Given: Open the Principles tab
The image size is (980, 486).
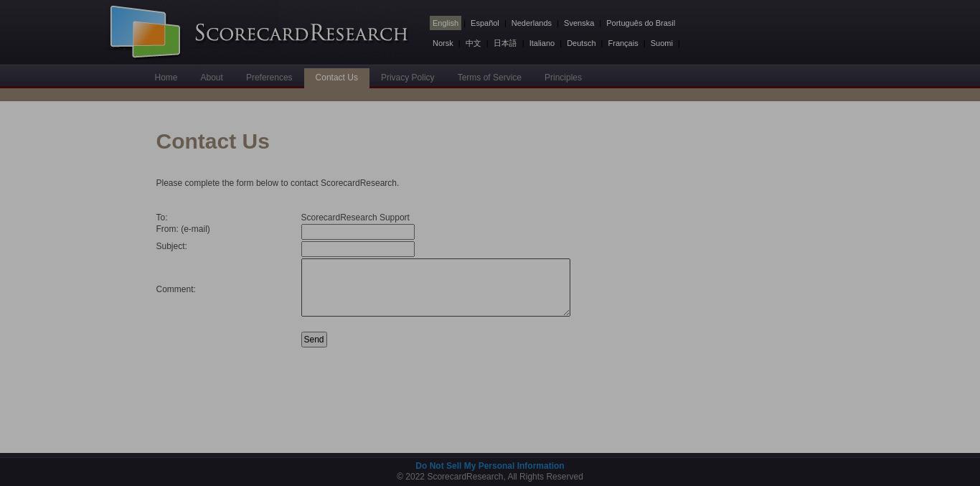Looking at the screenshot, I should tap(563, 78).
